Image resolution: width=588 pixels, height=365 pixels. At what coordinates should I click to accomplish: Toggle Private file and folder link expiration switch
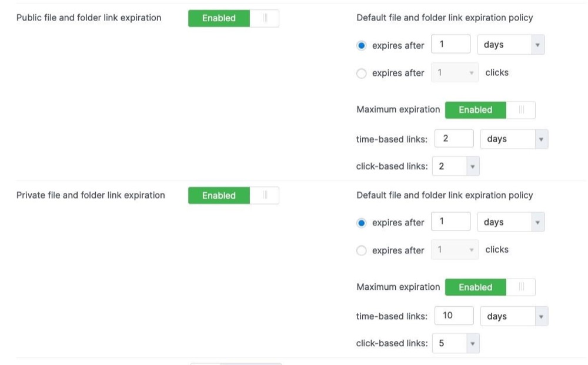pos(233,196)
